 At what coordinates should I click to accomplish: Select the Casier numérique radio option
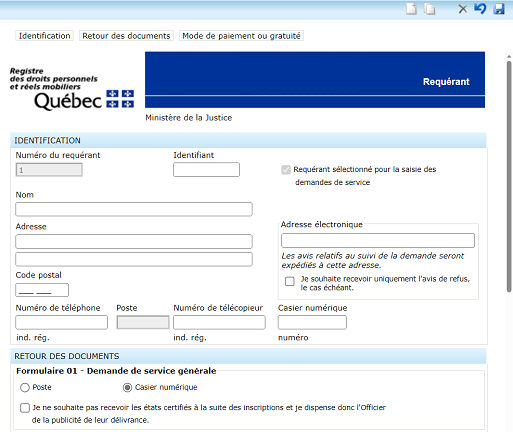point(127,387)
